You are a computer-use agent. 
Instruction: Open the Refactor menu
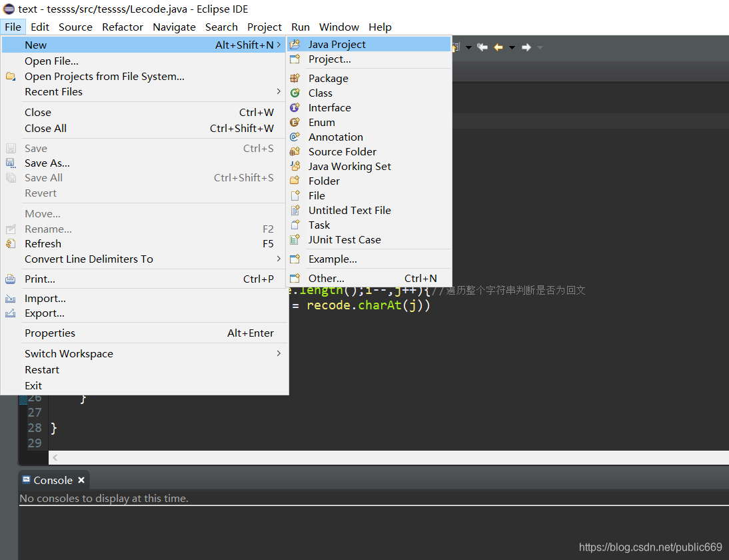123,27
